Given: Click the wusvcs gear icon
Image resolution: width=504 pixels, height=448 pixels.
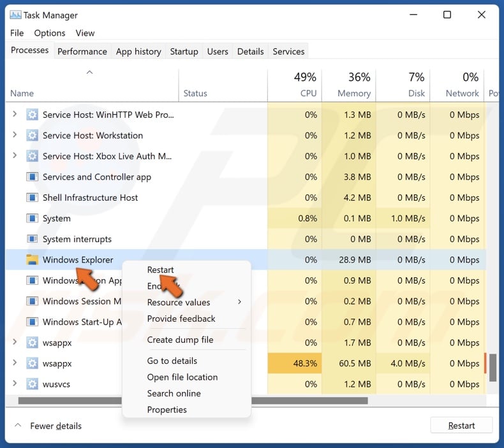Looking at the screenshot, I should point(32,384).
